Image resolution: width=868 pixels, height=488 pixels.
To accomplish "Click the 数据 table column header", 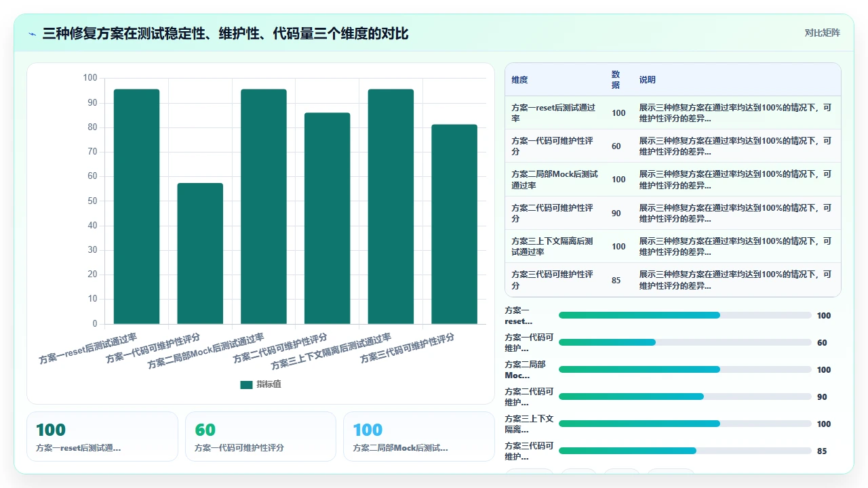I will tap(615, 80).
